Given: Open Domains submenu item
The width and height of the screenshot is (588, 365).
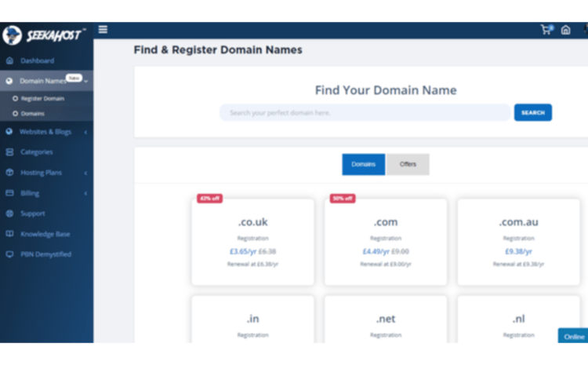Looking at the screenshot, I should (33, 113).
